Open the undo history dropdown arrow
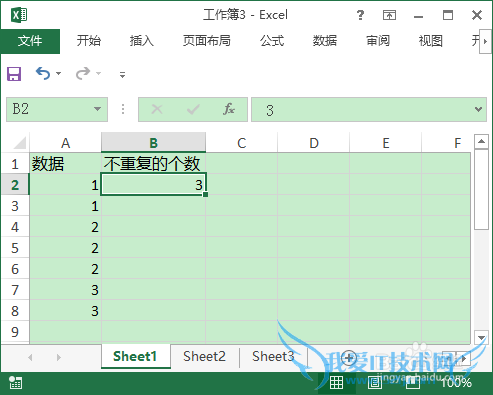 pyautogui.click(x=59, y=73)
